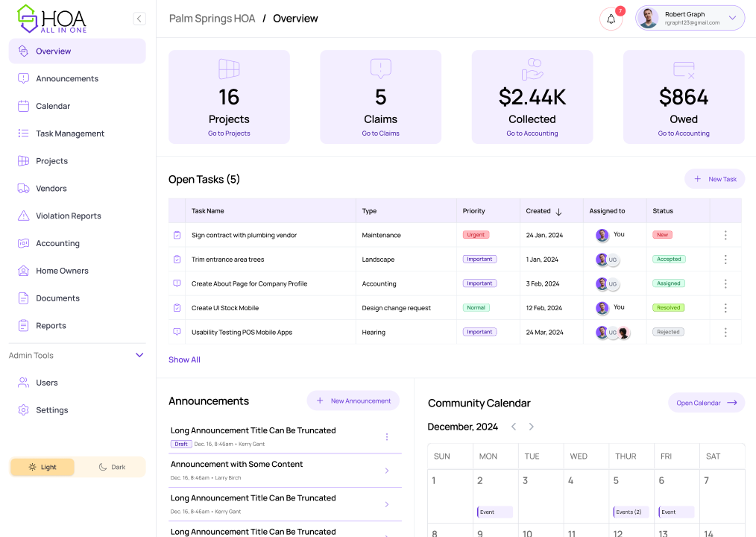Toggle the checkbox for Trim entrance area trees
Viewport: 756px width, 537px height.
click(x=177, y=259)
